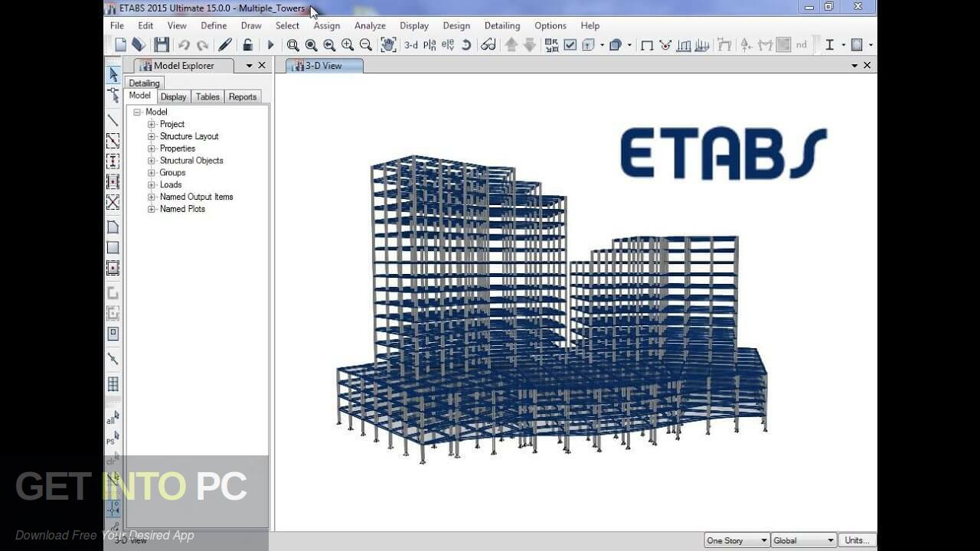Switch to the Tables tab
The image size is (980, 551).
[x=207, y=96]
